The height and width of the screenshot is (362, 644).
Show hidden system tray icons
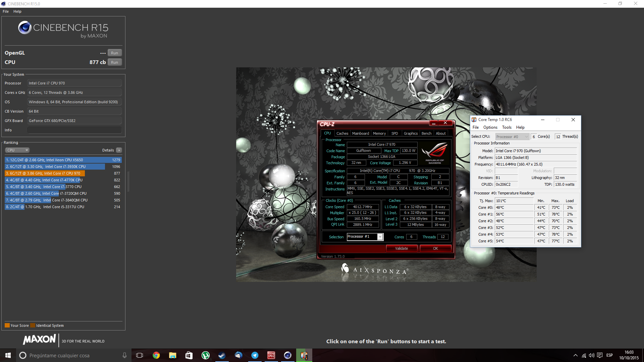[576, 355]
